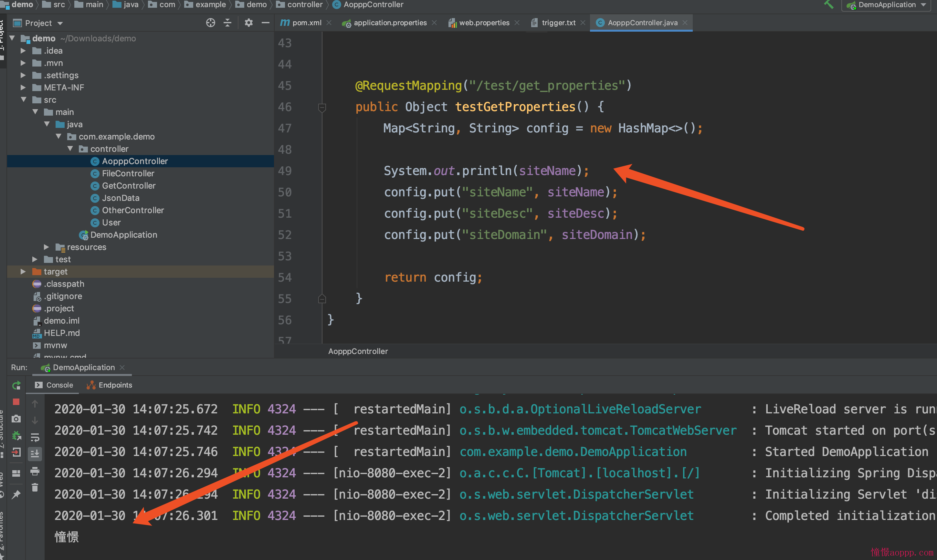Click the locate crosshair icon in Project panel
Viewport: 937px width, 560px height.
point(211,23)
